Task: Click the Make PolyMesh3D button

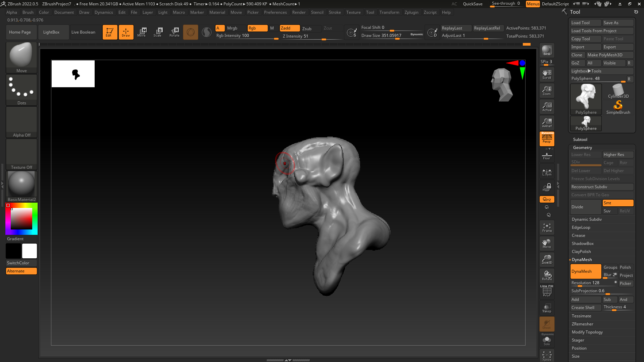Action: point(609,55)
